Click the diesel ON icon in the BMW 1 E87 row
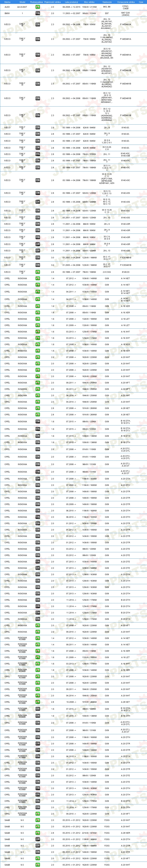Screen dimensions: 147x868 (x=38, y=14)
